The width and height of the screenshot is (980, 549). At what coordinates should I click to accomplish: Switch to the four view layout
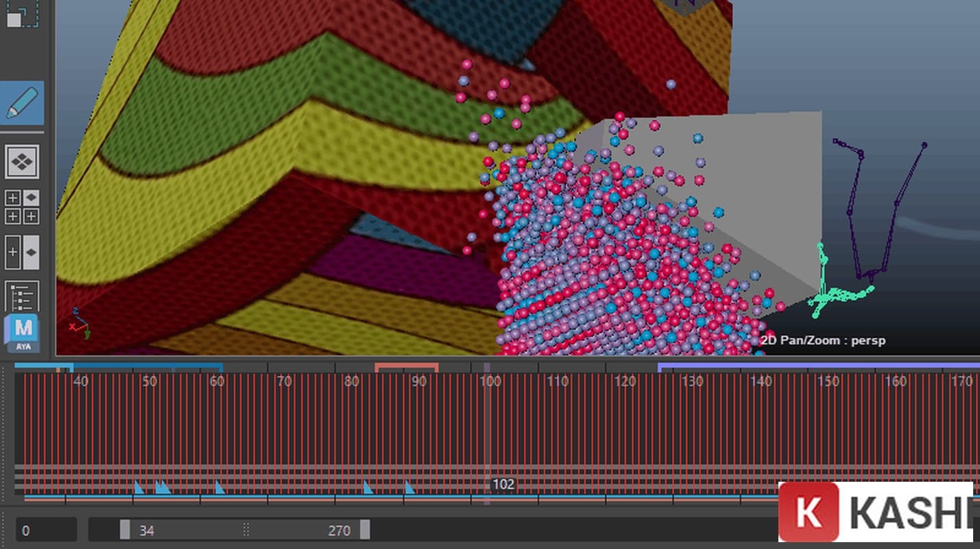click(22, 207)
